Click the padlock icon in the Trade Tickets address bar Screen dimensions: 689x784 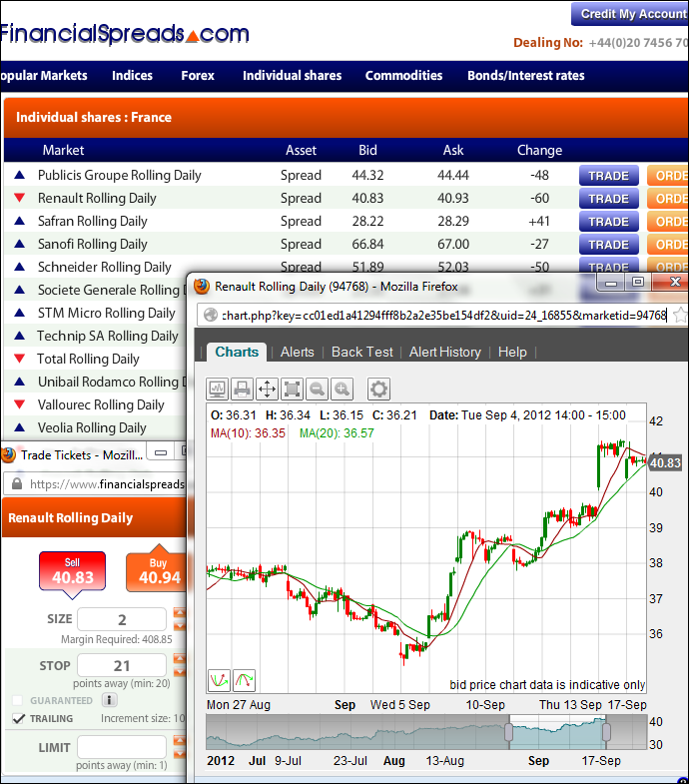click(17, 483)
